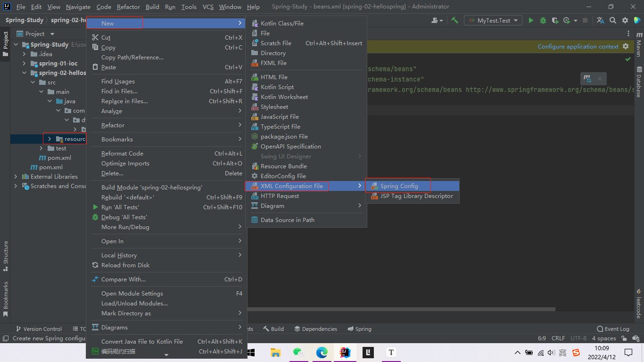Choose HTTP Request in the New submenu

click(306, 196)
